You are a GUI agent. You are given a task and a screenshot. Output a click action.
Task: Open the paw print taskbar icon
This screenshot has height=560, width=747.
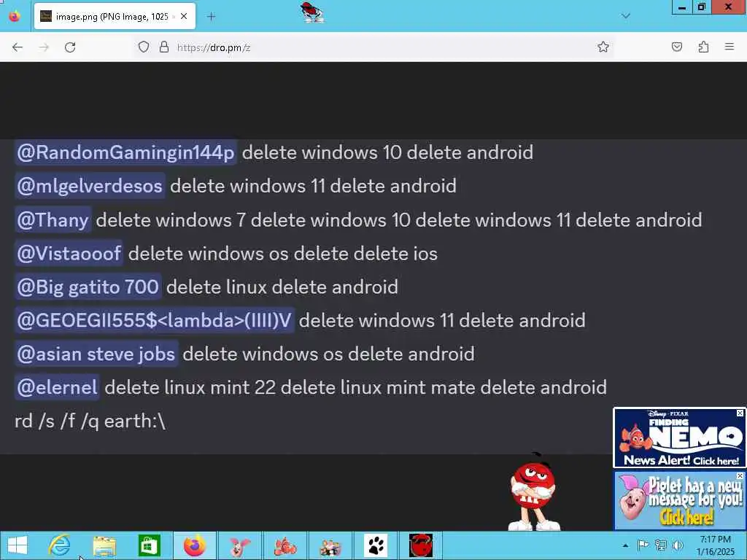pyautogui.click(x=376, y=545)
